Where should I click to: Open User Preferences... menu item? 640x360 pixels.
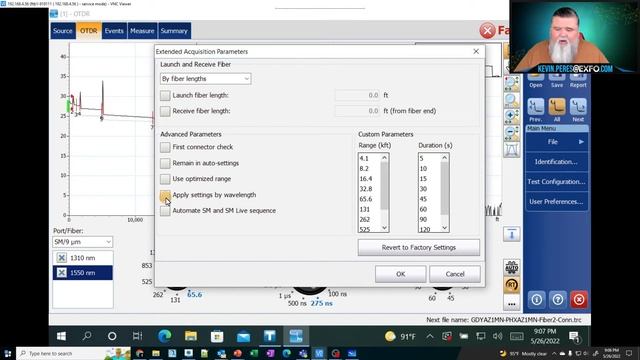pyautogui.click(x=557, y=202)
